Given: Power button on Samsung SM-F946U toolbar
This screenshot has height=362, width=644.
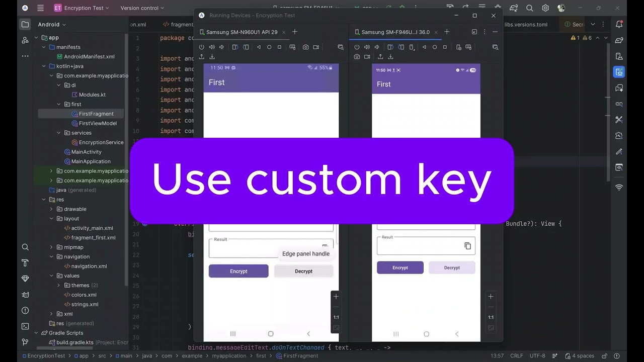Looking at the screenshot, I should pos(357,47).
